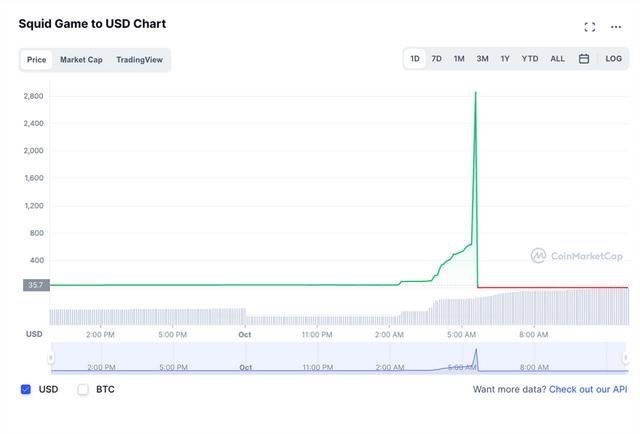
Task: Select the YTD time range
Action: pos(530,59)
